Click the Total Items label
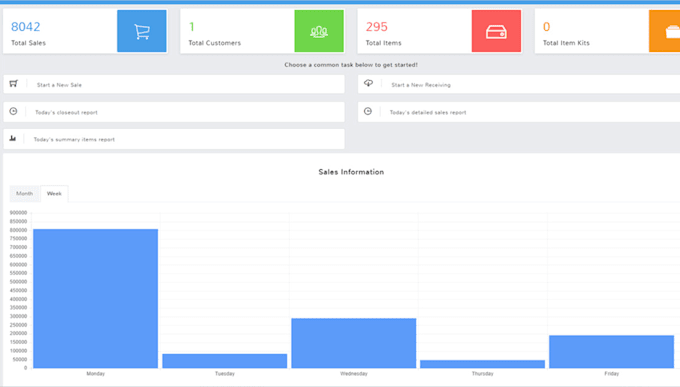Viewport: 680px width, 387px height. click(x=383, y=43)
